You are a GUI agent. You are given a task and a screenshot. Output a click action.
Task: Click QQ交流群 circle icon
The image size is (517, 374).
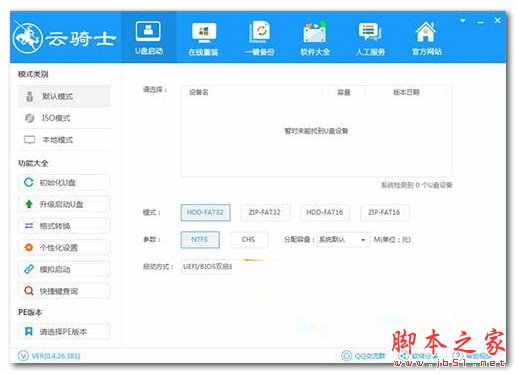pos(346,356)
